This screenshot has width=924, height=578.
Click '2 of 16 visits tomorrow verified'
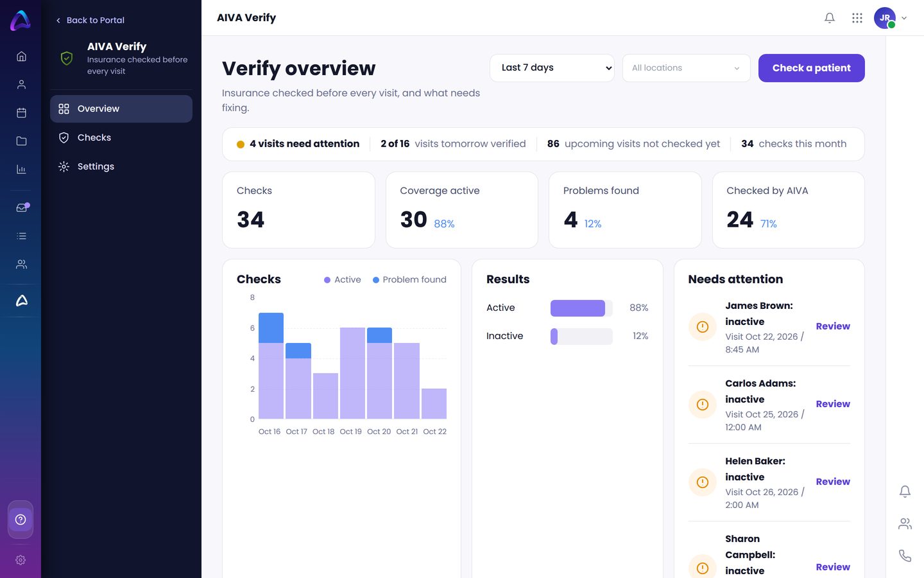click(x=453, y=144)
